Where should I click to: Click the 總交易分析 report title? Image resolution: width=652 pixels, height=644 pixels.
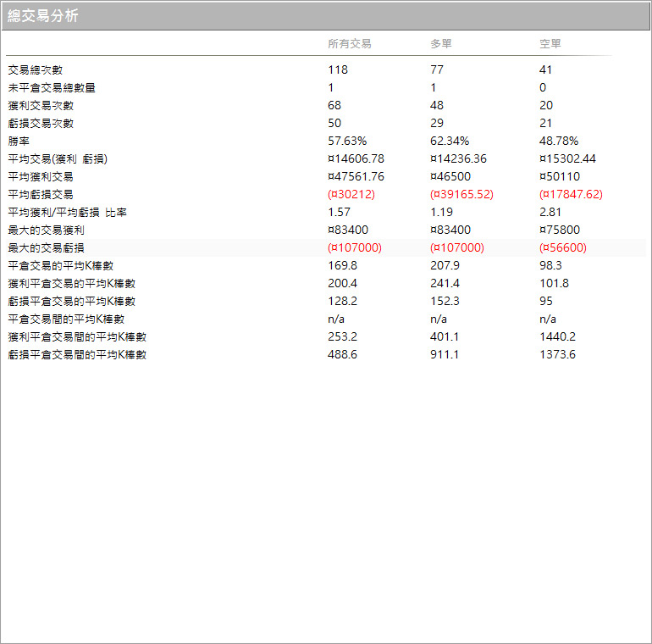click(43, 16)
